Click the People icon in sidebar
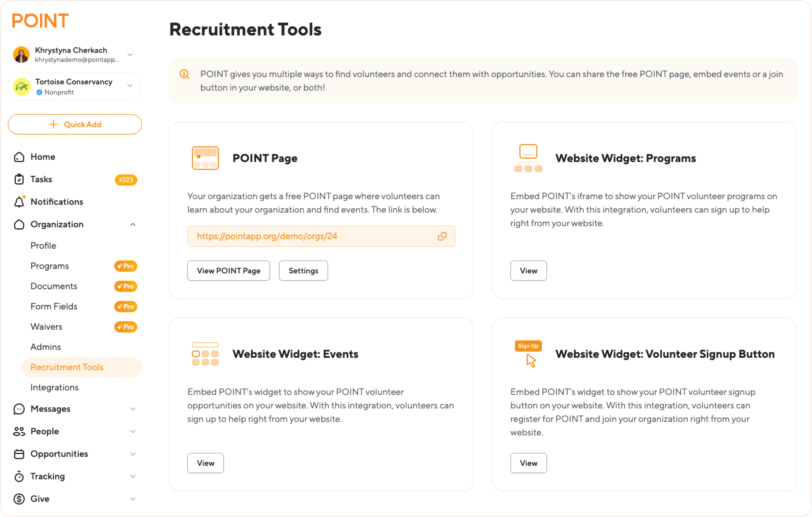The width and height of the screenshot is (812, 517). click(19, 431)
